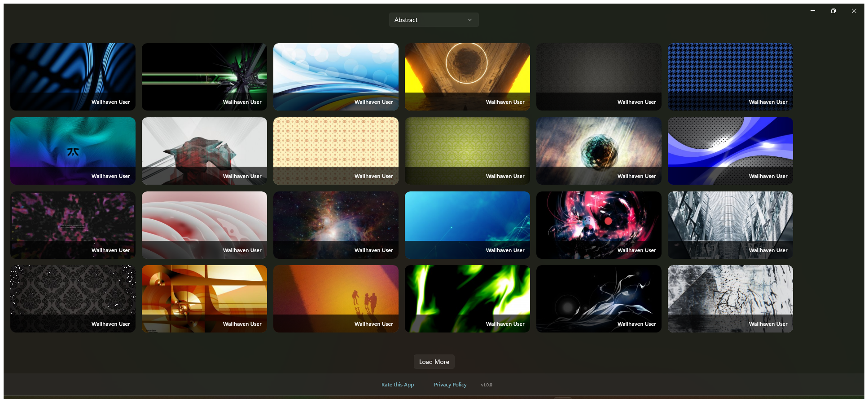
Task: Pick the gray glass atrium architecture wallpaper
Action: point(730,225)
